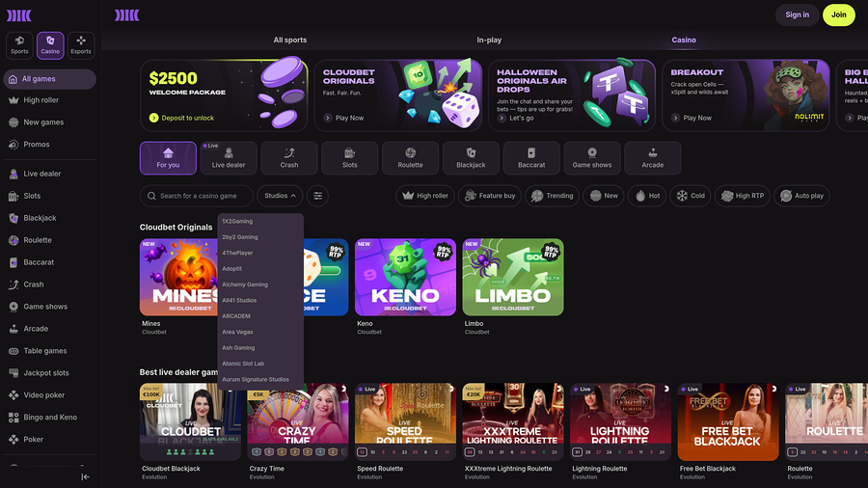Click the Sign in button
This screenshot has width=868, height=488.
[x=798, y=14]
